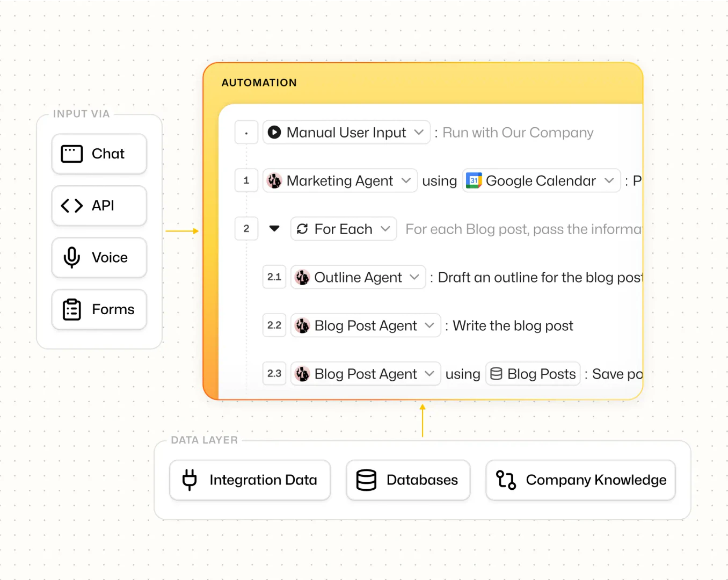Click the Company Knowledge branch icon

(506, 480)
